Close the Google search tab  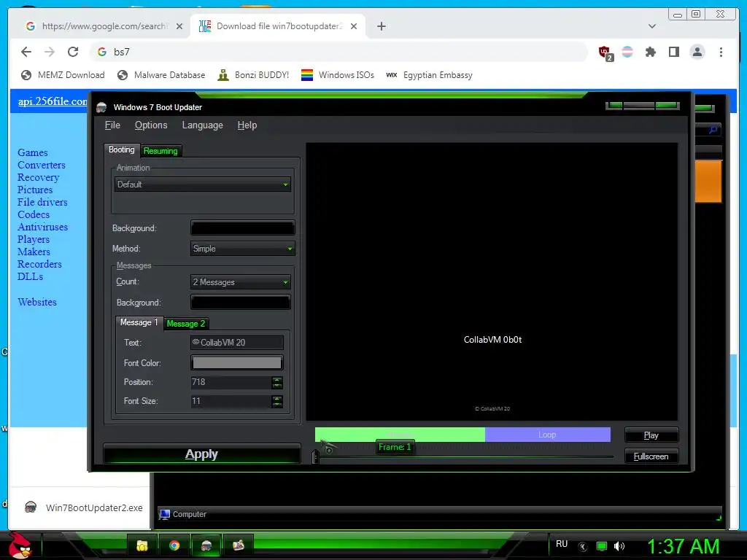click(179, 26)
